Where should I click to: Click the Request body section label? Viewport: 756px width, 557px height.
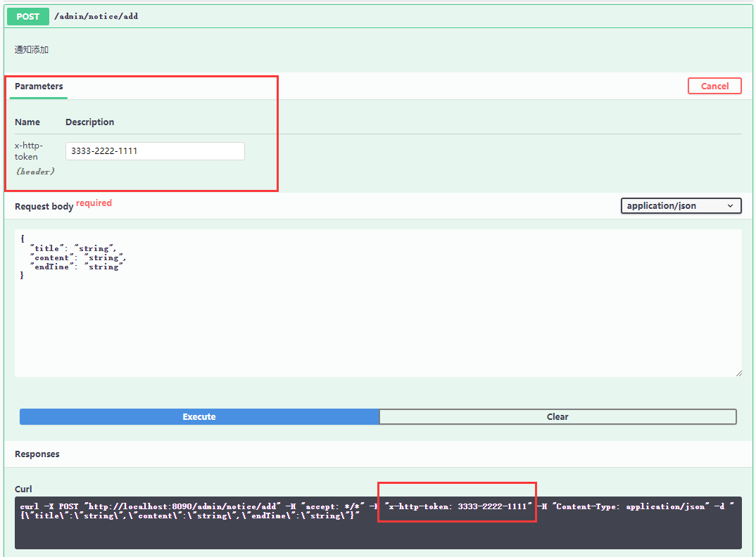(44, 205)
